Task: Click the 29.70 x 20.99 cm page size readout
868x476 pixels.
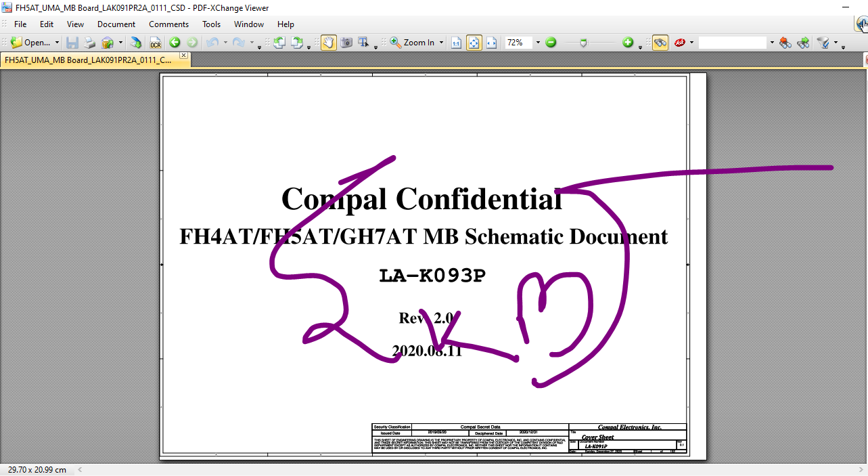Action: coord(37,469)
